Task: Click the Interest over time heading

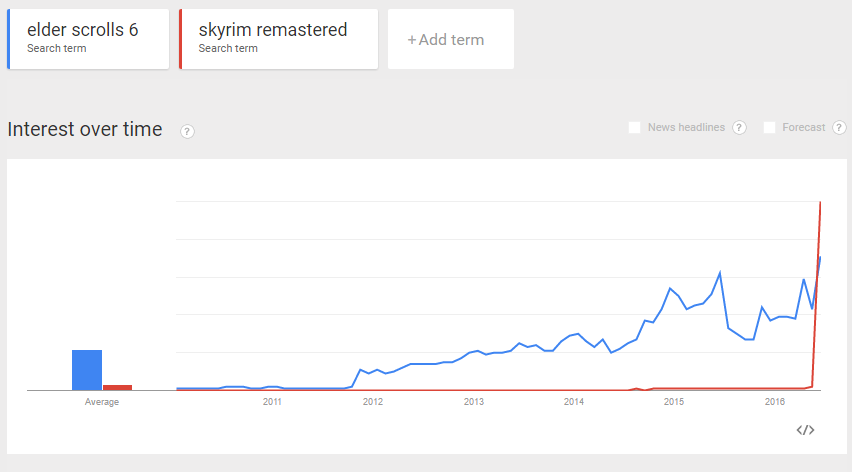Action: click(x=85, y=129)
